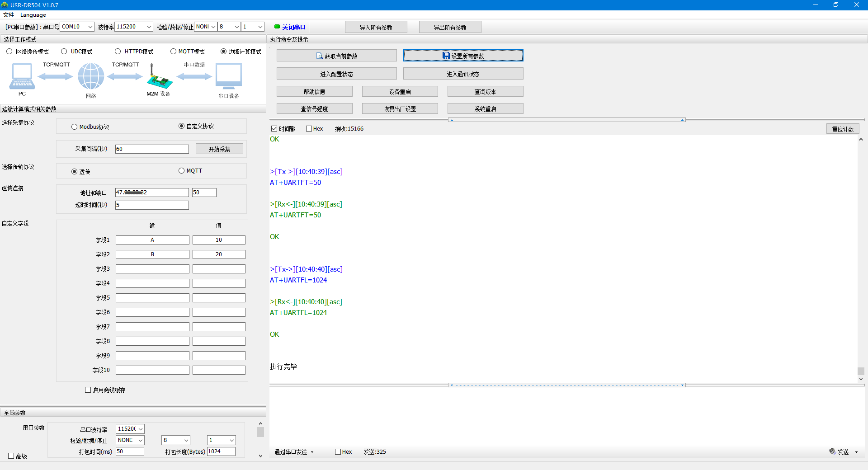The image size is (868, 470).
Task: Select the Modbus协议 radio button
Action: (x=75, y=127)
